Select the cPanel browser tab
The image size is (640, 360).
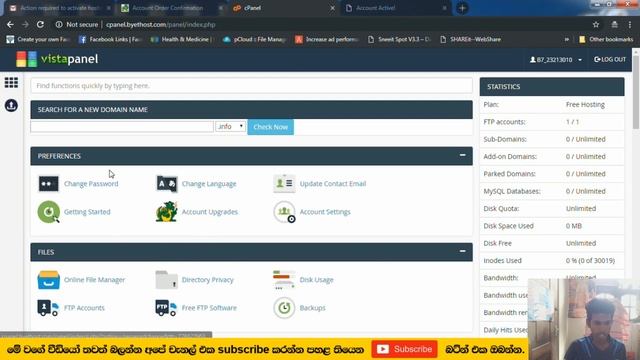click(283, 8)
